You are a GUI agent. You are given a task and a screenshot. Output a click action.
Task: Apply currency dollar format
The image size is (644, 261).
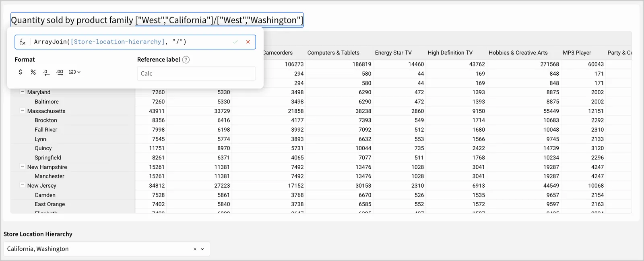[x=20, y=72]
